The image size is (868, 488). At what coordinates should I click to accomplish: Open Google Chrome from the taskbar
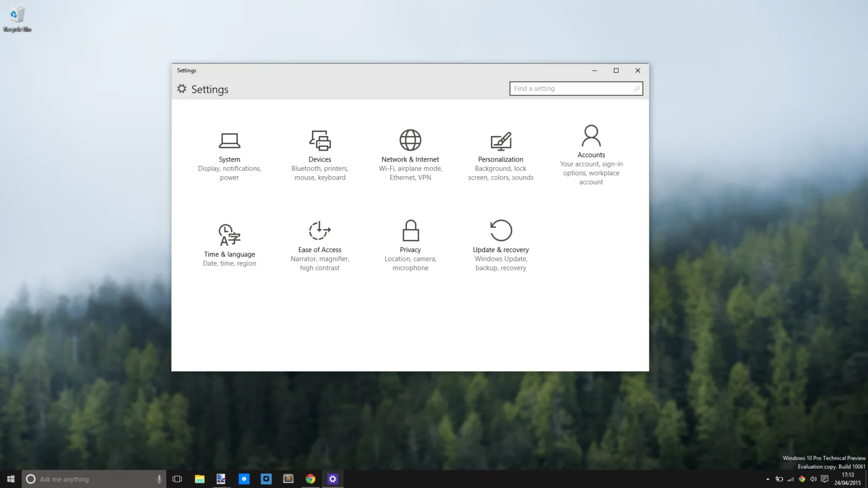tap(310, 479)
